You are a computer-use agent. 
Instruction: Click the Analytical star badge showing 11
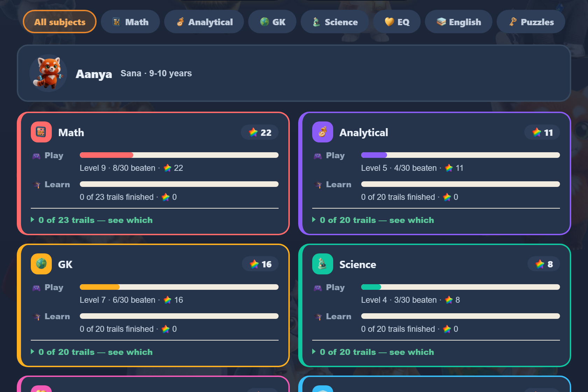point(542,132)
